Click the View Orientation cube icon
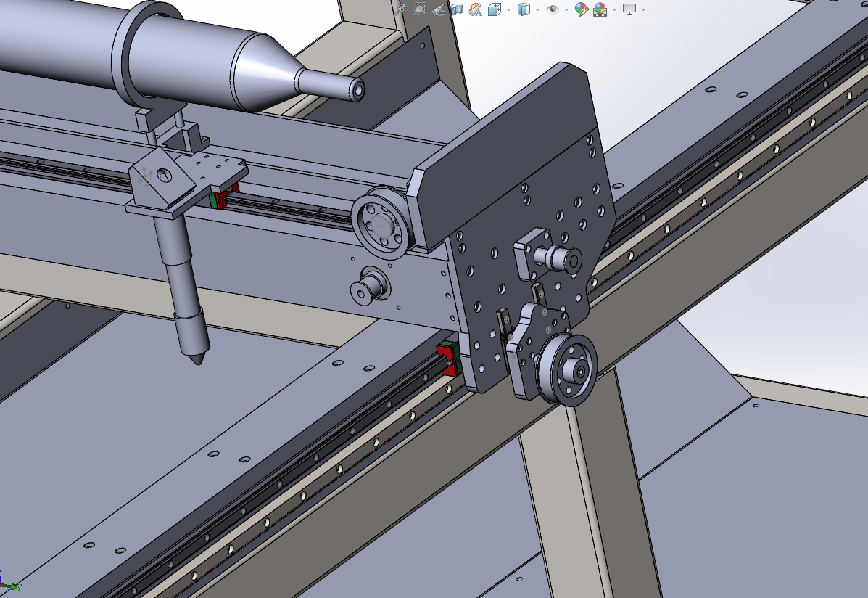The width and height of the screenshot is (868, 598). tap(494, 9)
